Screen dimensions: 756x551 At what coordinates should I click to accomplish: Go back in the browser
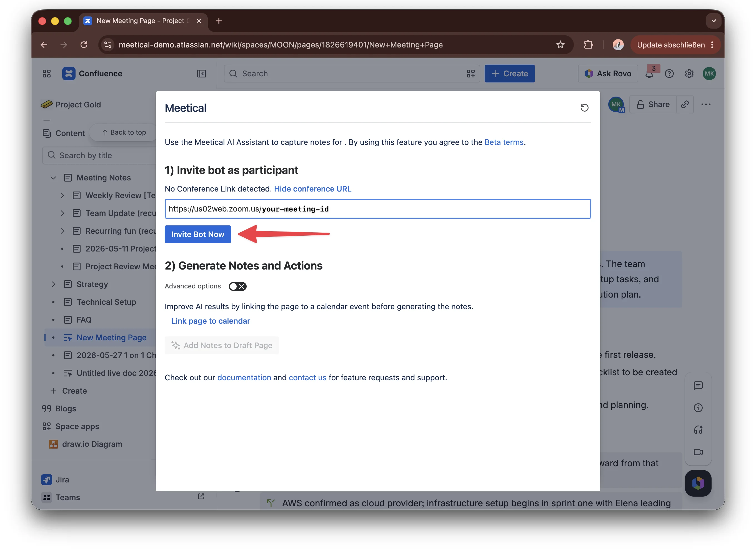[x=44, y=45]
